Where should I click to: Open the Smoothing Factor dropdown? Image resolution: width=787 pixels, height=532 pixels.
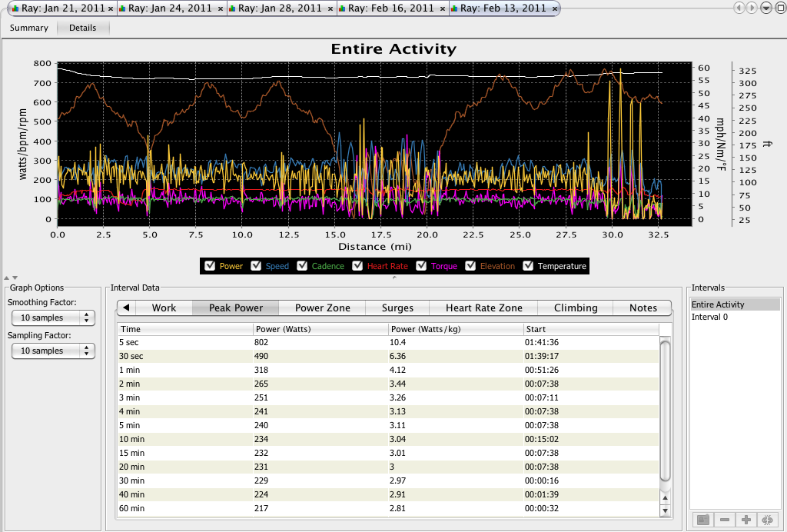point(53,318)
